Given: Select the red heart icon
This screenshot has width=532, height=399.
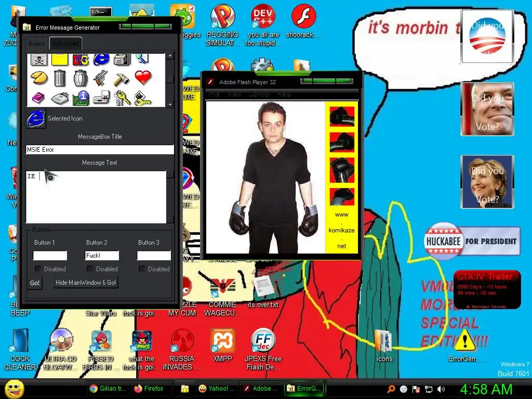Looking at the screenshot, I should click(143, 78).
